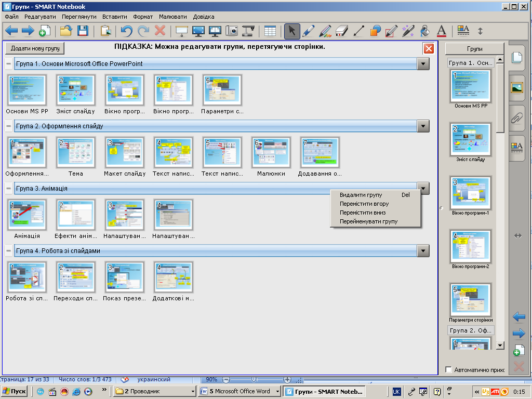The image size is (532, 399).
Task: Select the Анімація page thumbnail
Action: pos(27,215)
